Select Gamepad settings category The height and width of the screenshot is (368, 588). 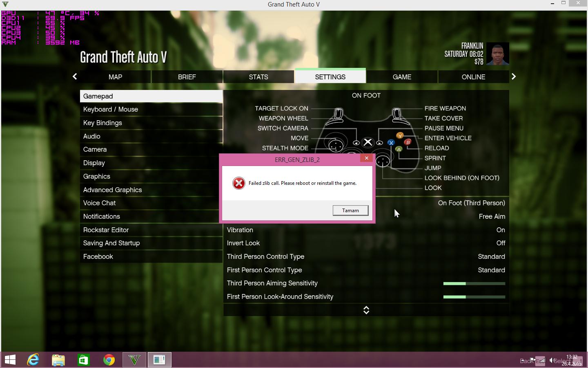[151, 96]
